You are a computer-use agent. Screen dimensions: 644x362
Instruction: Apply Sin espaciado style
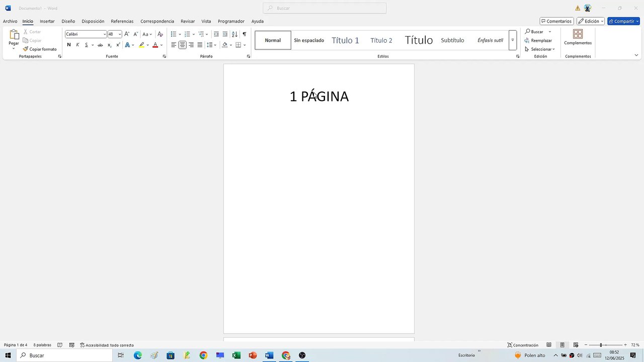309,40
